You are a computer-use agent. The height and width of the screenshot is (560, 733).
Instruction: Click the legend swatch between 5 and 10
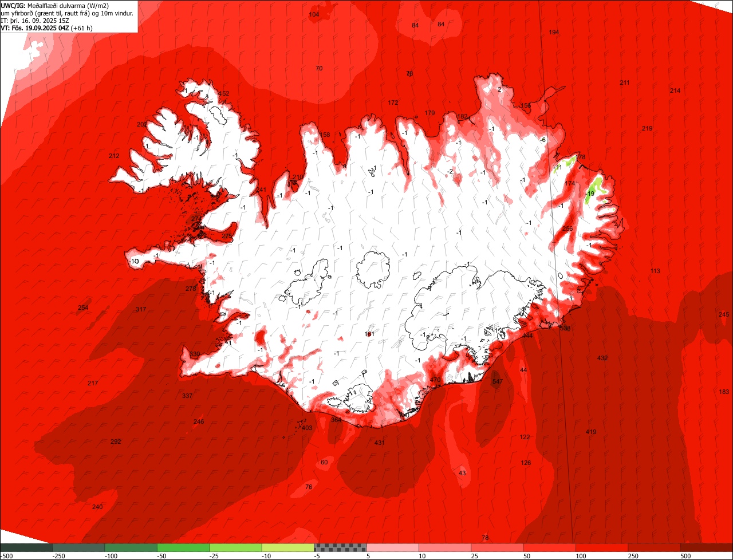click(x=392, y=547)
